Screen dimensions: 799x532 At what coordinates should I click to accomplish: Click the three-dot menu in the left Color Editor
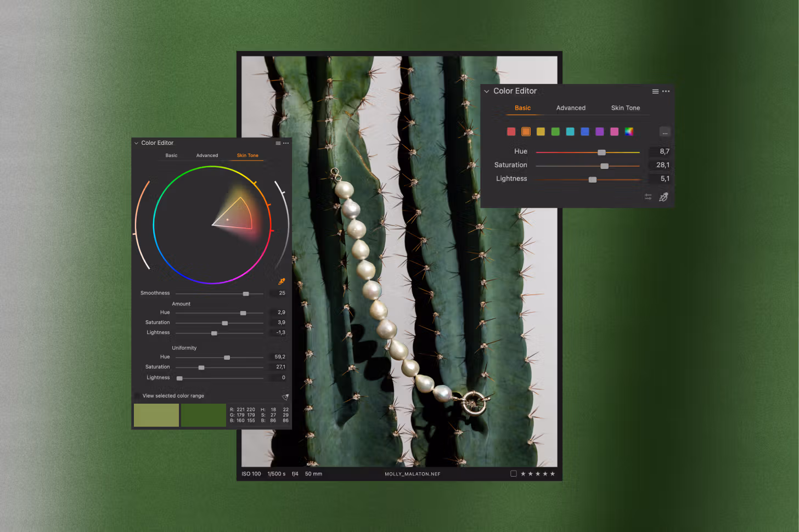tap(286, 143)
